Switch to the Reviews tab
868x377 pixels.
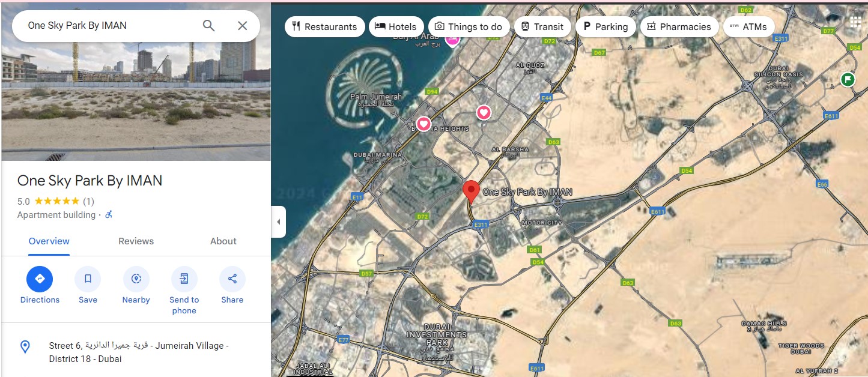(x=136, y=241)
